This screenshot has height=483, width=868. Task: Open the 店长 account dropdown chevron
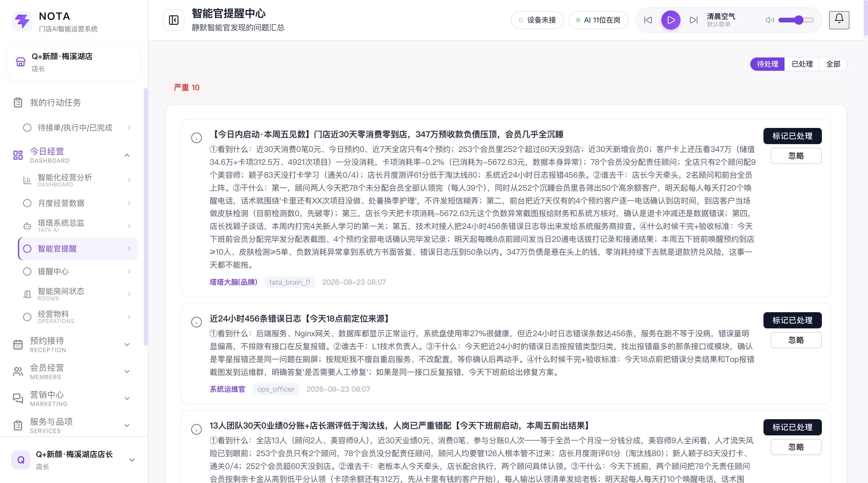(132, 460)
